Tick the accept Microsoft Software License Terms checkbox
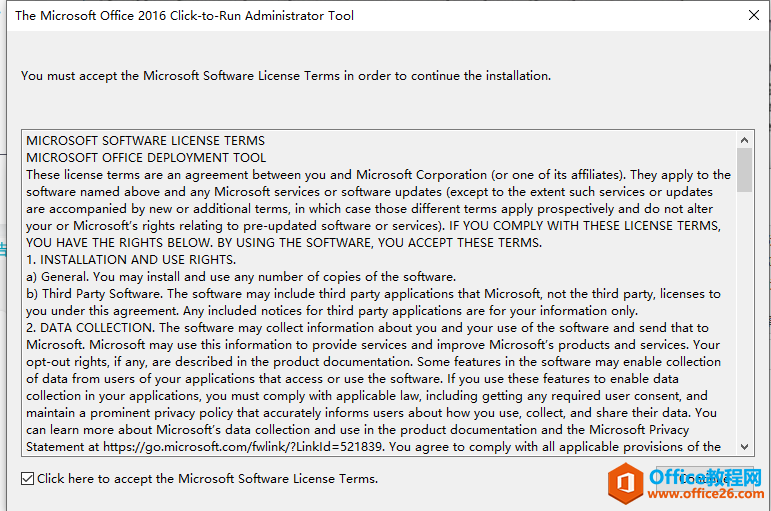The height and width of the screenshot is (511, 771). coord(27,479)
